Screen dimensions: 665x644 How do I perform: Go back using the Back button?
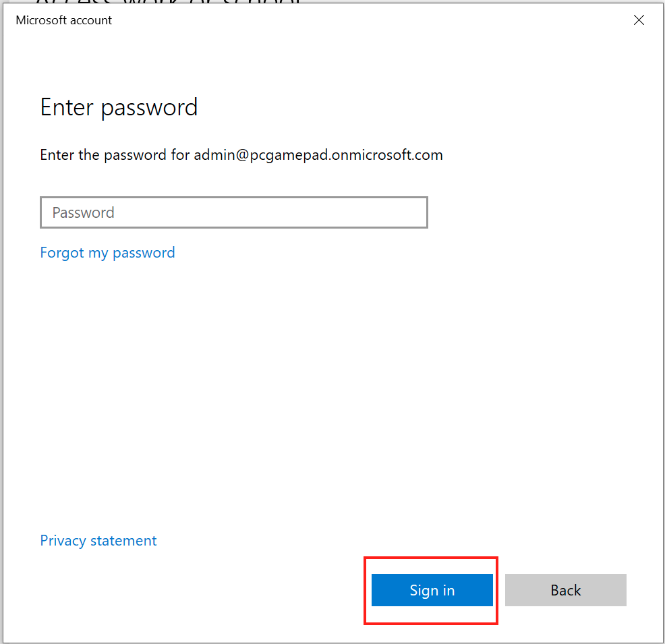pyautogui.click(x=565, y=590)
